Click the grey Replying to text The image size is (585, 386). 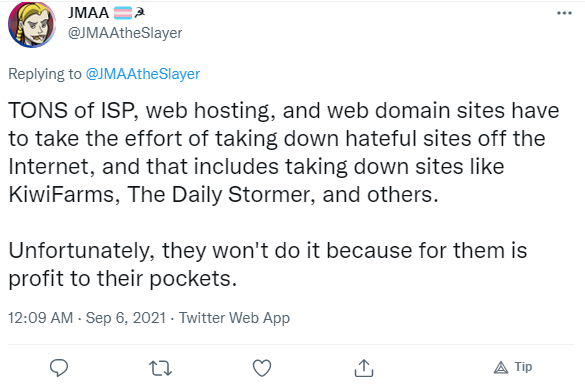pyautogui.click(x=45, y=74)
